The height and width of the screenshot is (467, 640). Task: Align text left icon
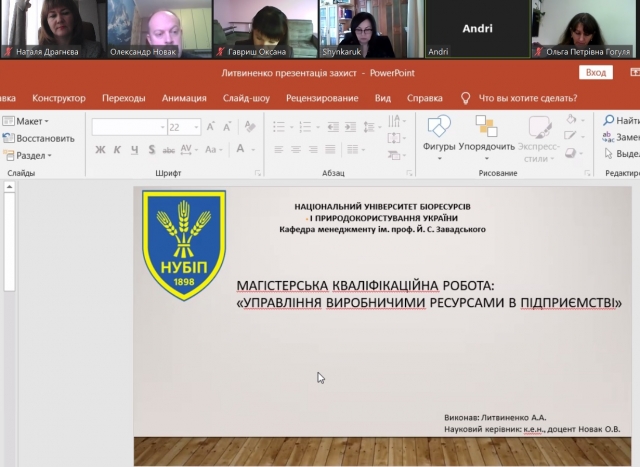[x=279, y=150]
